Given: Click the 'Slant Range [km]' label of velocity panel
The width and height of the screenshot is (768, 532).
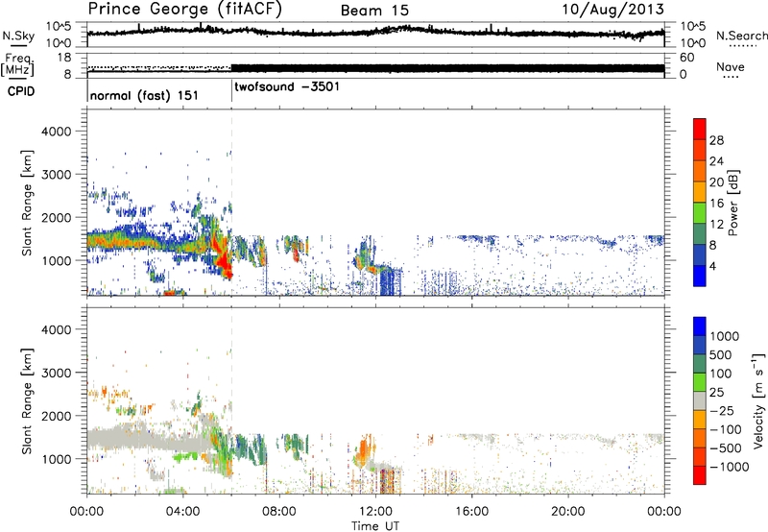Looking at the screenshot, I should [x=27, y=400].
